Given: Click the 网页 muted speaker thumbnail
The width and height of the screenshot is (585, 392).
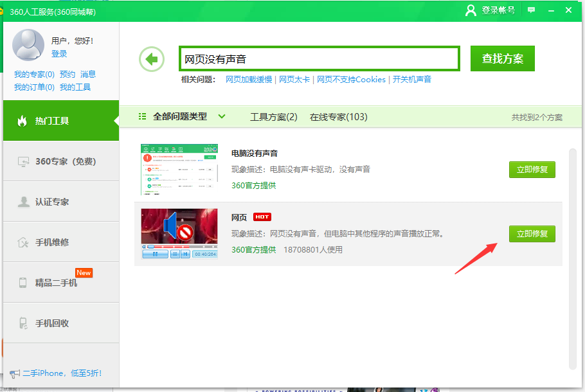Looking at the screenshot, I should (179, 233).
